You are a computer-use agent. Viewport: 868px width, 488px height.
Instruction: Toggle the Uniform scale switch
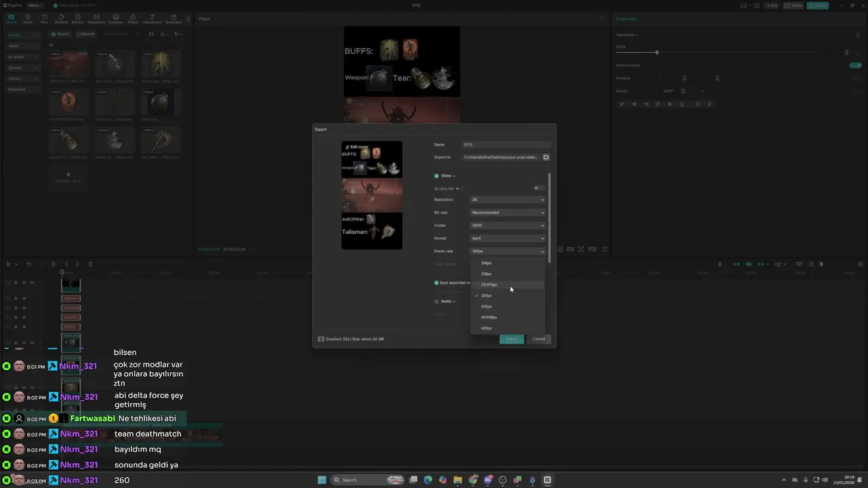(856, 66)
